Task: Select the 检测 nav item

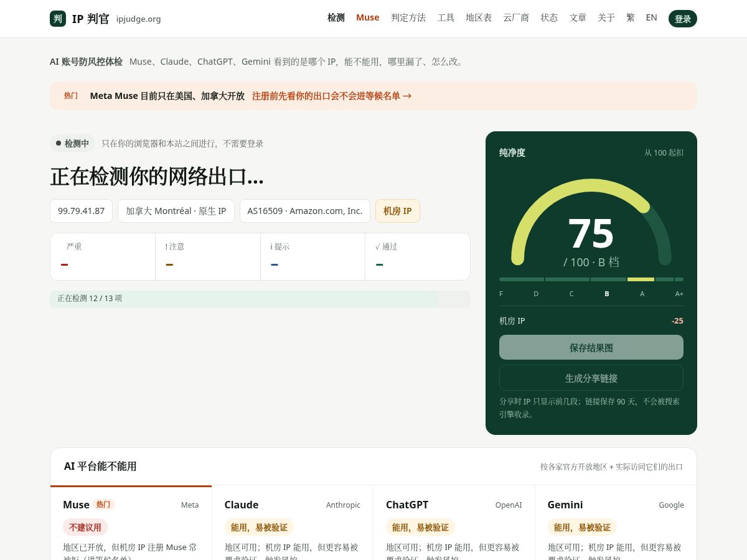Action: [336, 17]
